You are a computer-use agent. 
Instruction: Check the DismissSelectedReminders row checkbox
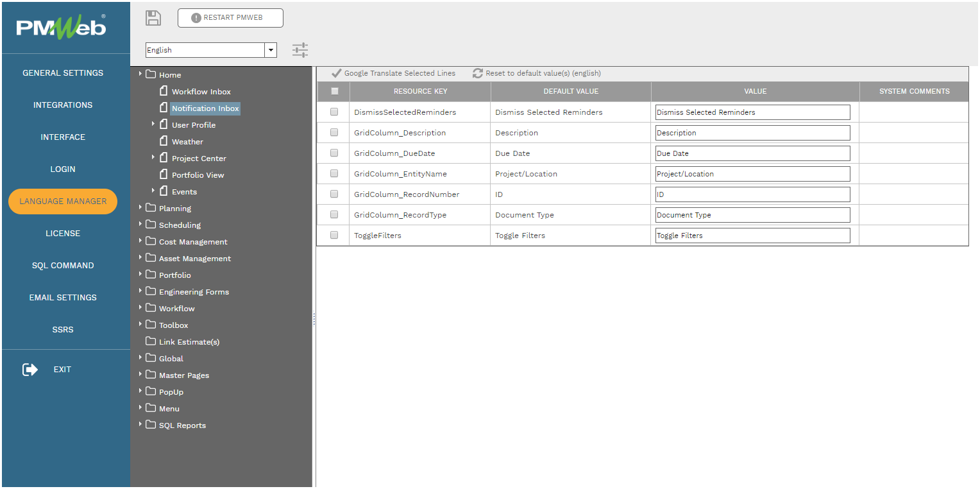tap(334, 112)
